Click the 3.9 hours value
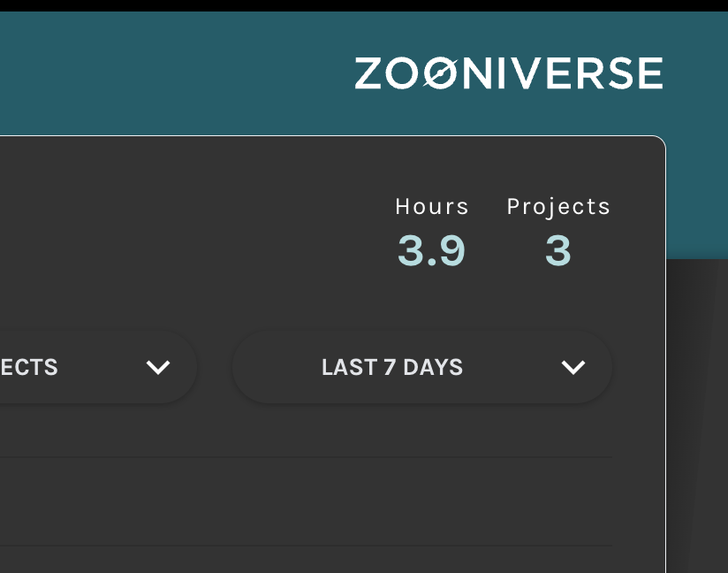Screen dimensions: 728x573 pyautogui.click(x=431, y=251)
